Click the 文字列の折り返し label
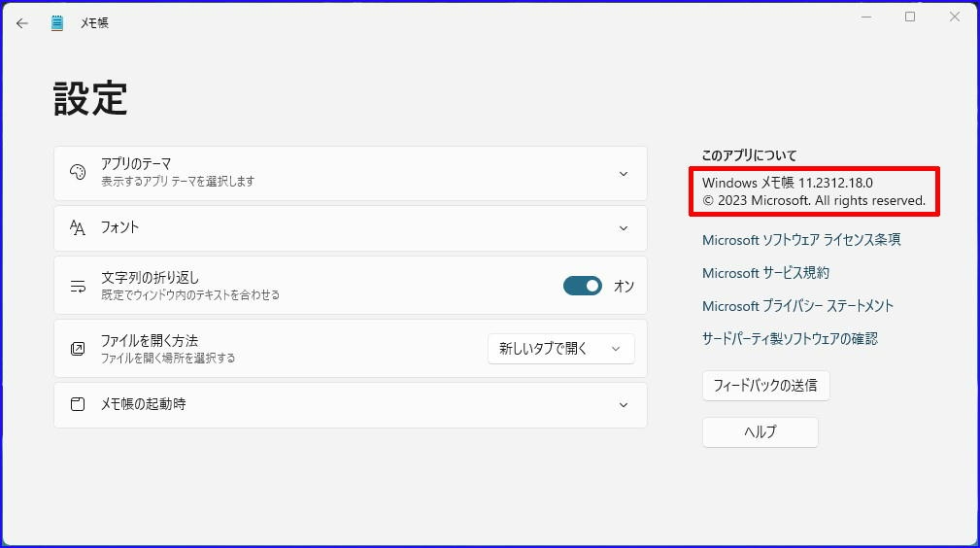The width and height of the screenshot is (980, 548). (x=150, y=277)
